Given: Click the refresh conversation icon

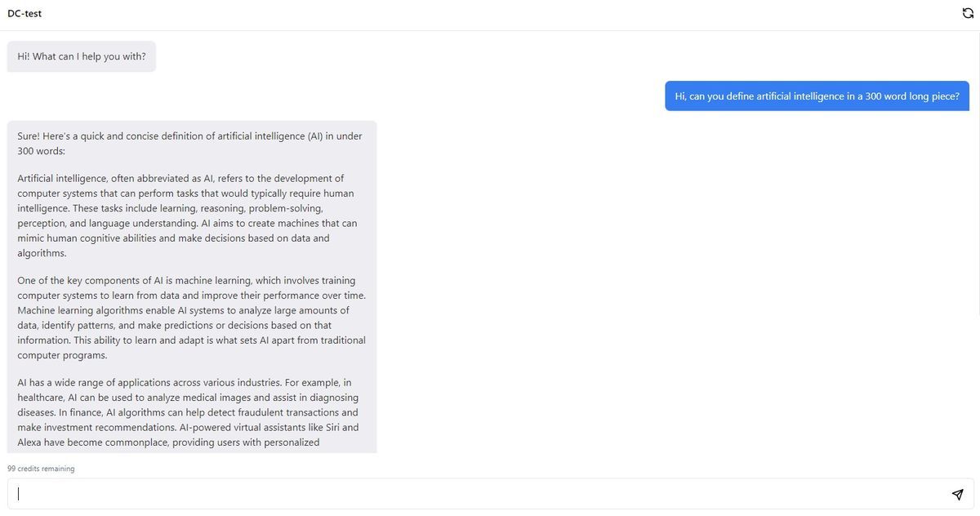Looking at the screenshot, I should tap(968, 13).
